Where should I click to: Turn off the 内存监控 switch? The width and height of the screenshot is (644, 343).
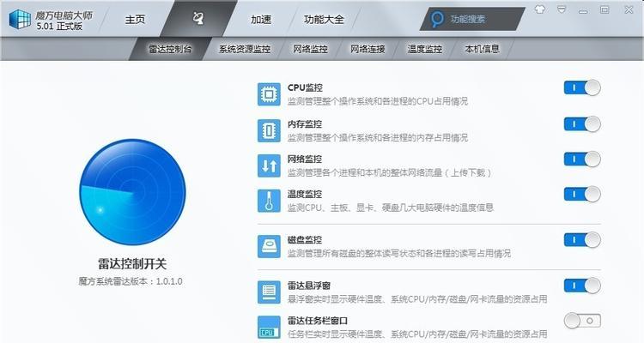pos(582,123)
